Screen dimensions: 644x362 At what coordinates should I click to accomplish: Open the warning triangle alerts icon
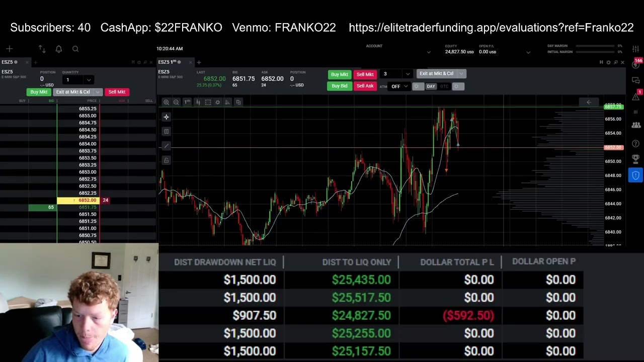click(636, 96)
